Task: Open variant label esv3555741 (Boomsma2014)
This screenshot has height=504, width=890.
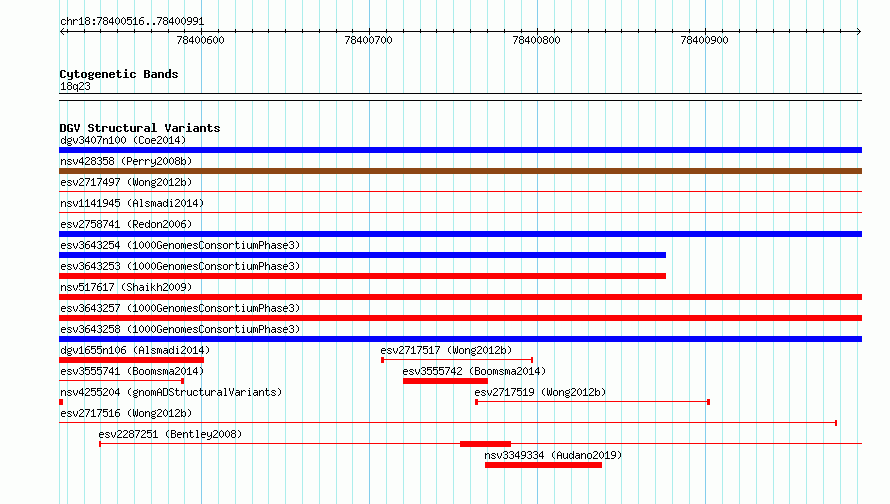Action: tap(132, 371)
